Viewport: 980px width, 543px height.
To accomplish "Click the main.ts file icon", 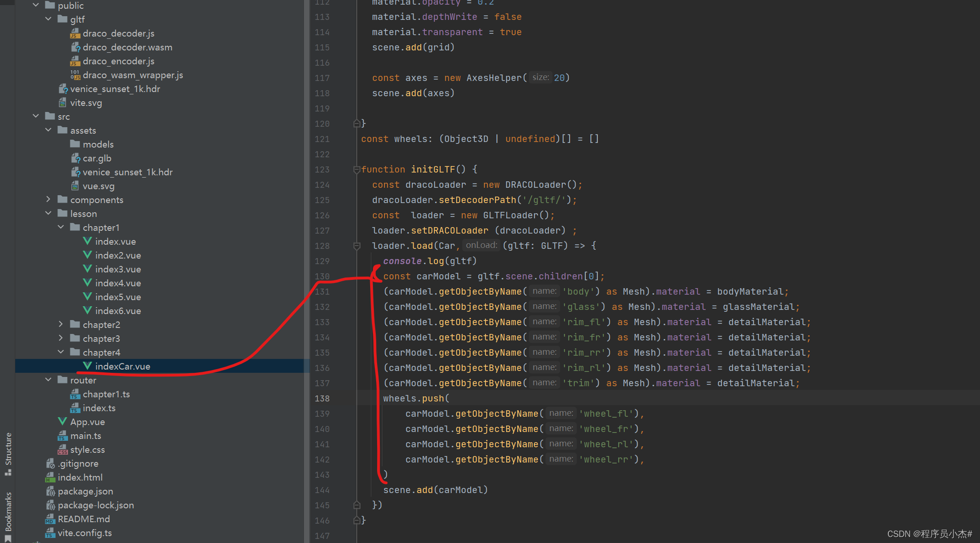I will 62,436.
